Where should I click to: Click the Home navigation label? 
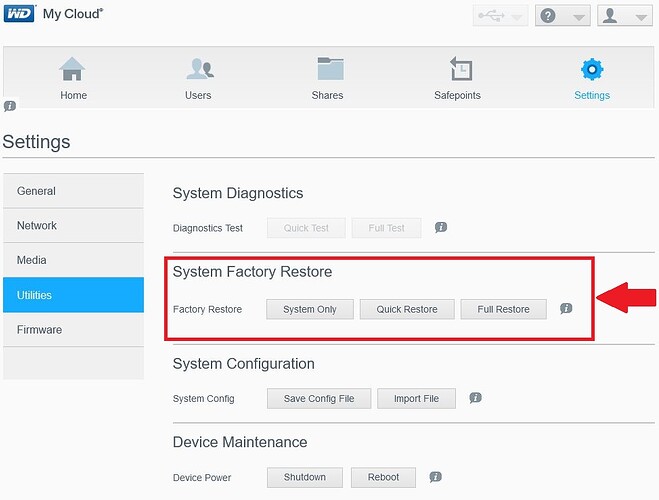click(x=73, y=95)
